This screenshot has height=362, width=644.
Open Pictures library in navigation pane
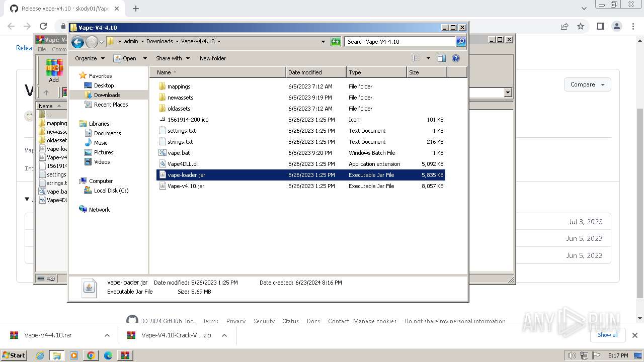103,152
